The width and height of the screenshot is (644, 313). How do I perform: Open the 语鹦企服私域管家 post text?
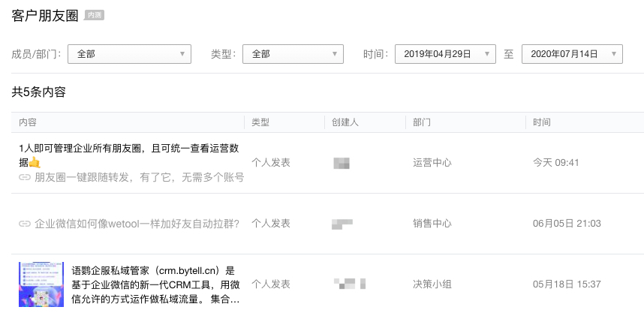pyautogui.click(x=156, y=284)
